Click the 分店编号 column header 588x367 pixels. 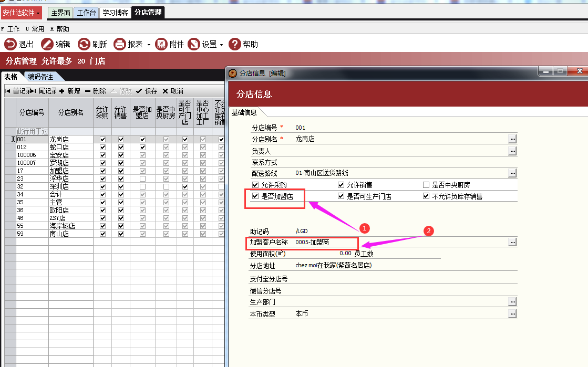pos(32,112)
